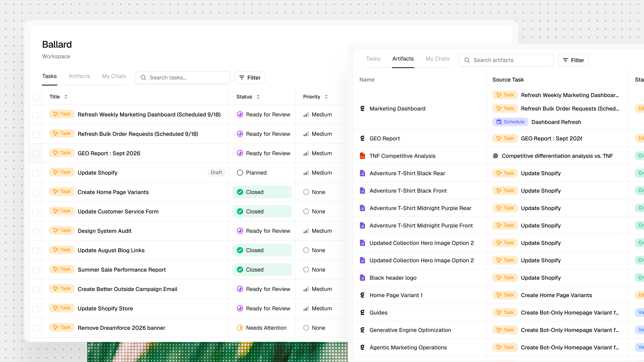
Task: Click the Ready for Review status icon on Design System Audit
Action: tap(240, 231)
